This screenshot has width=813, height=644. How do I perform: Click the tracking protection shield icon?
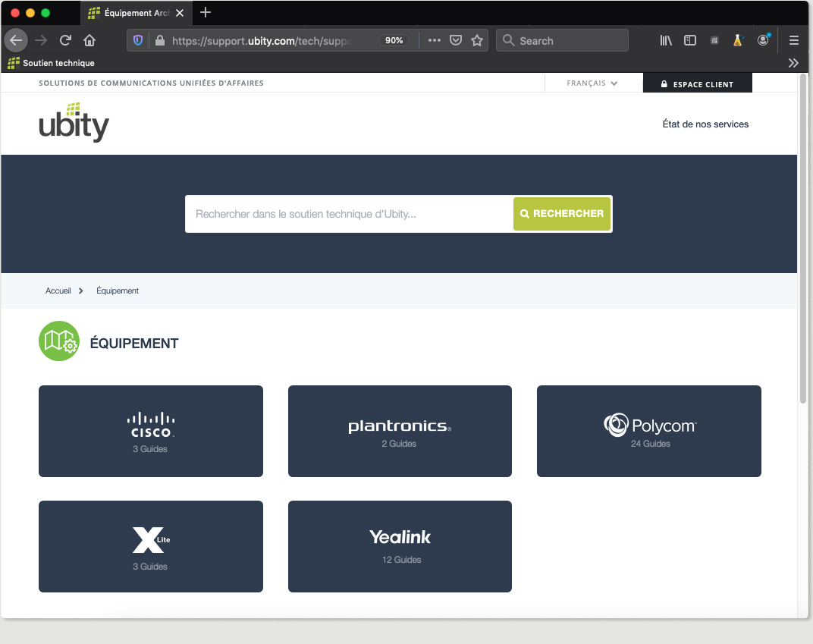138,40
